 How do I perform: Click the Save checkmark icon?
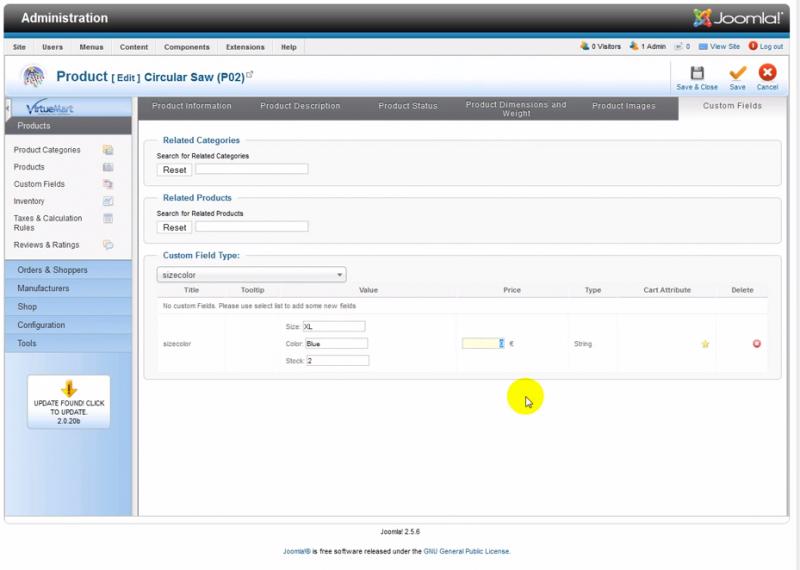(x=737, y=73)
